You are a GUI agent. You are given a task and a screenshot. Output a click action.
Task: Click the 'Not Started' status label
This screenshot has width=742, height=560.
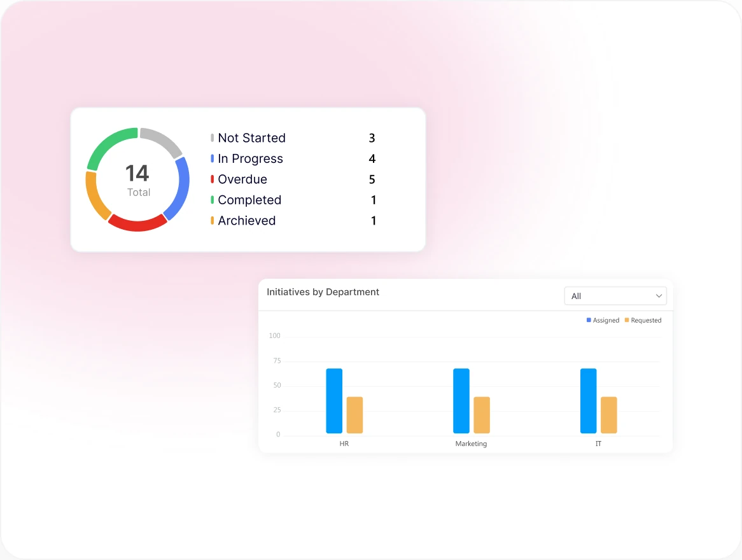pos(252,137)
